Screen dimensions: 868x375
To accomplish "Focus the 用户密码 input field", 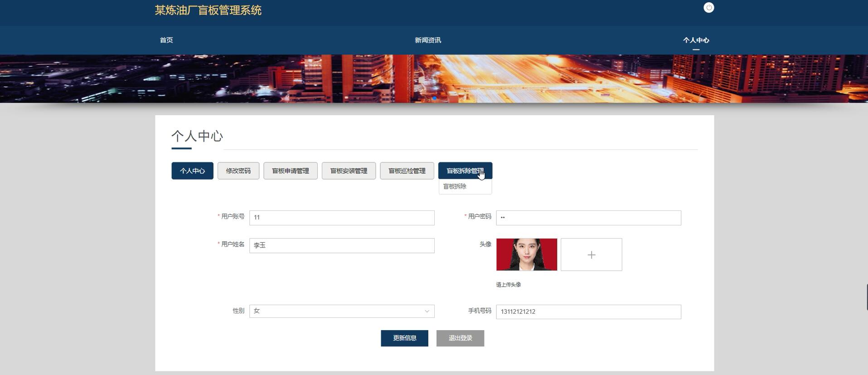I will pyautogui.click(x=588, y=218).
